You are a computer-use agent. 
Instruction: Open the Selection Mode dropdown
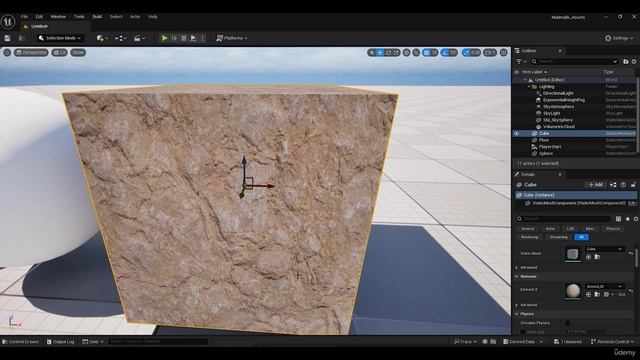click(x=60, y=38)
